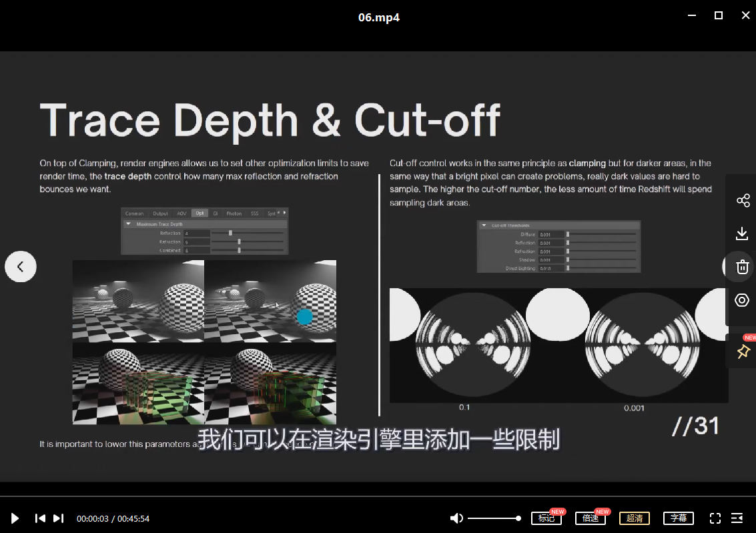
Task: Open the hexagon settings icon
Action: coord(742,300)
